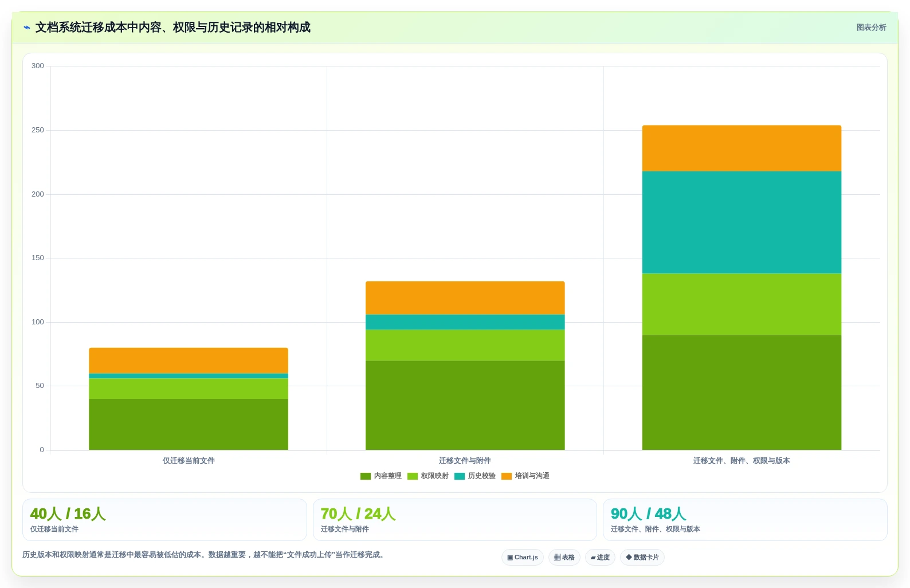Viewport: 910px width, 588px height.
Task: Open the 90人 / 48人 data card
Action: [x=745, y=520]
